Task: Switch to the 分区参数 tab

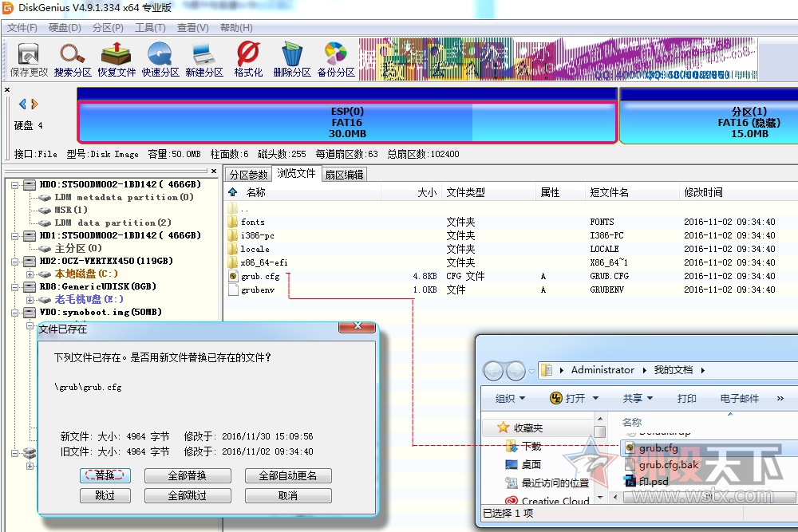Action: point(248,175)
